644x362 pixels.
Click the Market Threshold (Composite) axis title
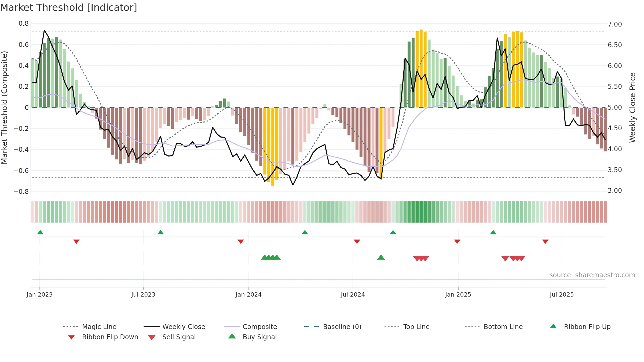(x=4, y=107)
